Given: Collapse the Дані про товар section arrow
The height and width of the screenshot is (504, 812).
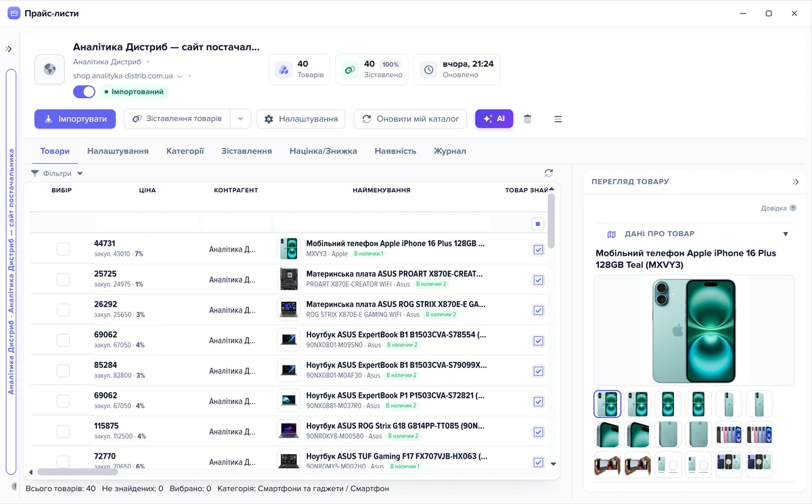Looking at the screenshot, I should click(x=786, y=234).
